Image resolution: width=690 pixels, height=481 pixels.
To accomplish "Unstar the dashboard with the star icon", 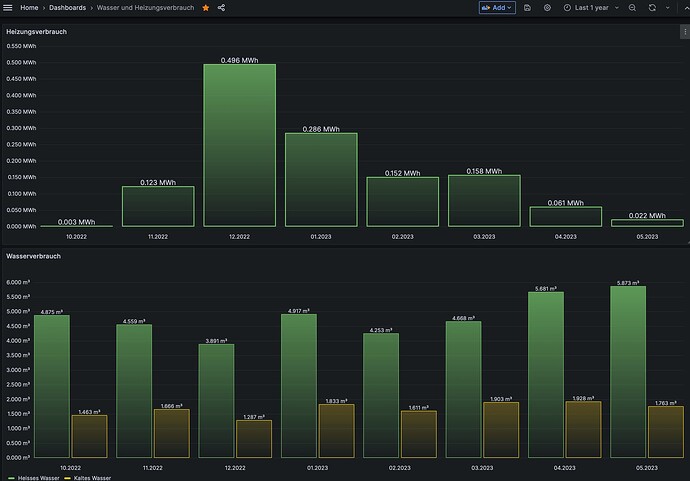I will 206,7.
